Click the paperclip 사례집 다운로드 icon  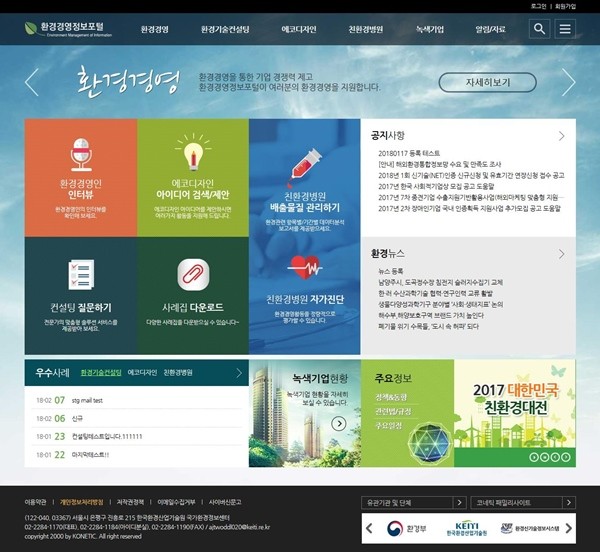coord(192,272)
